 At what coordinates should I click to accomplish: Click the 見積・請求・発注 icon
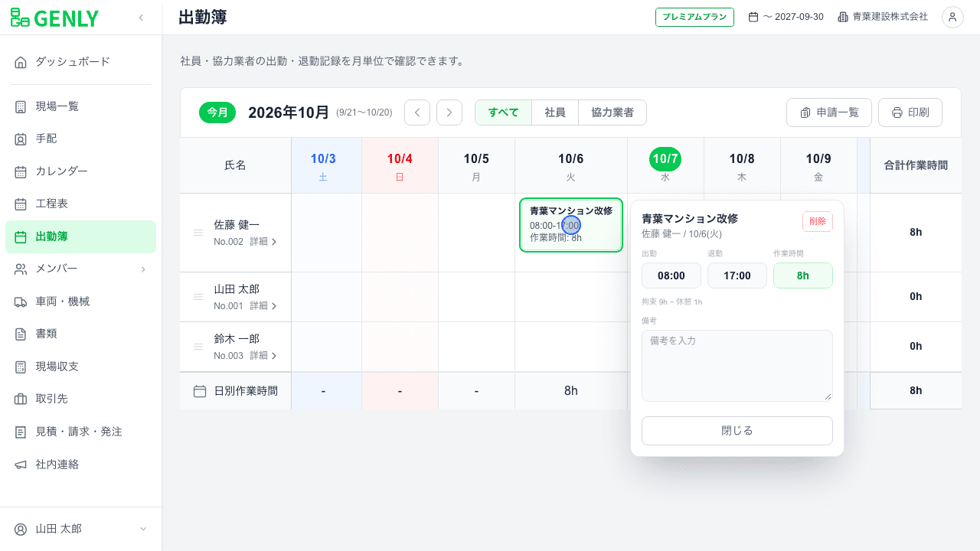coord(21,432)
